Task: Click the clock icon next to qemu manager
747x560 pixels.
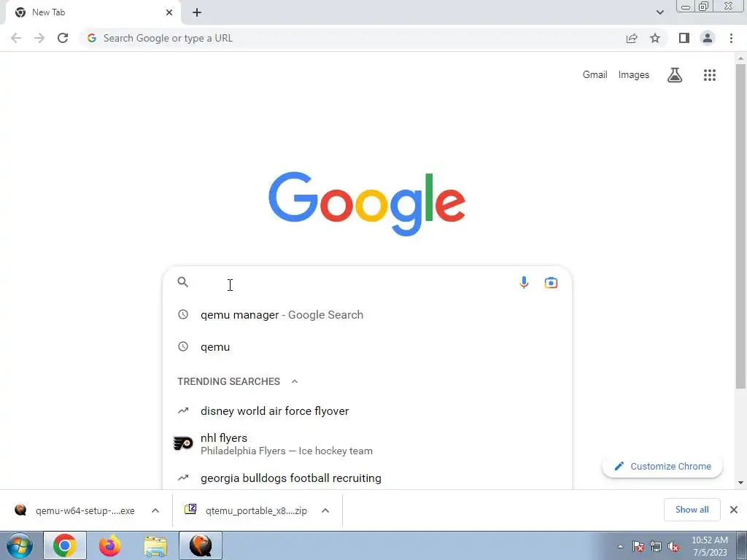Action: coord(183,314)
